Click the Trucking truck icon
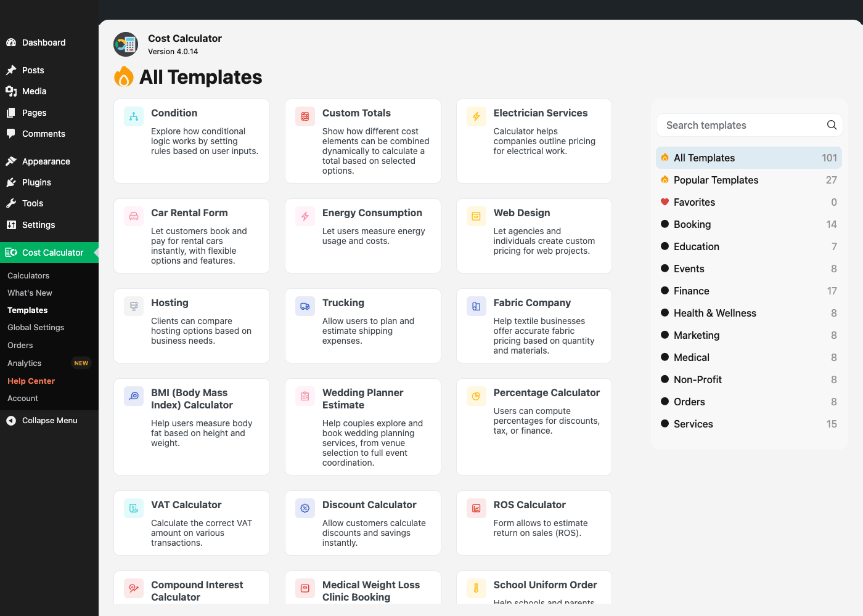This screenshot has height=616, width=863. click(x=305, y=306)
